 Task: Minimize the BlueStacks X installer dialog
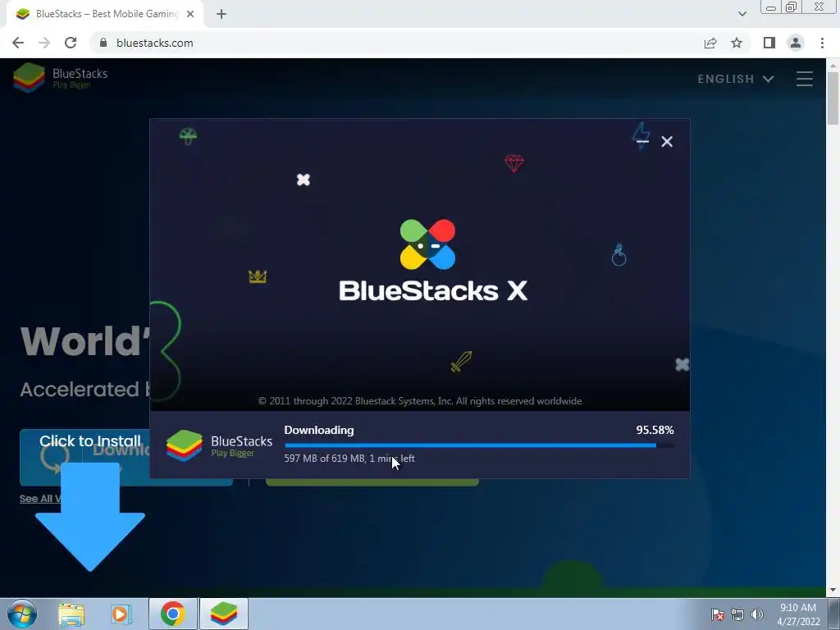pos(642,141)
